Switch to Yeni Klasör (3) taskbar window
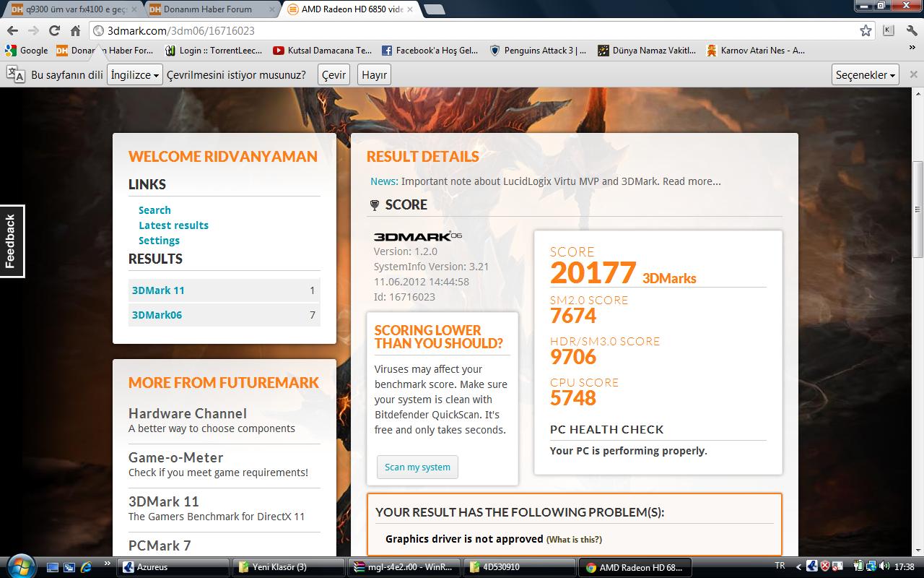 (290, 567)
